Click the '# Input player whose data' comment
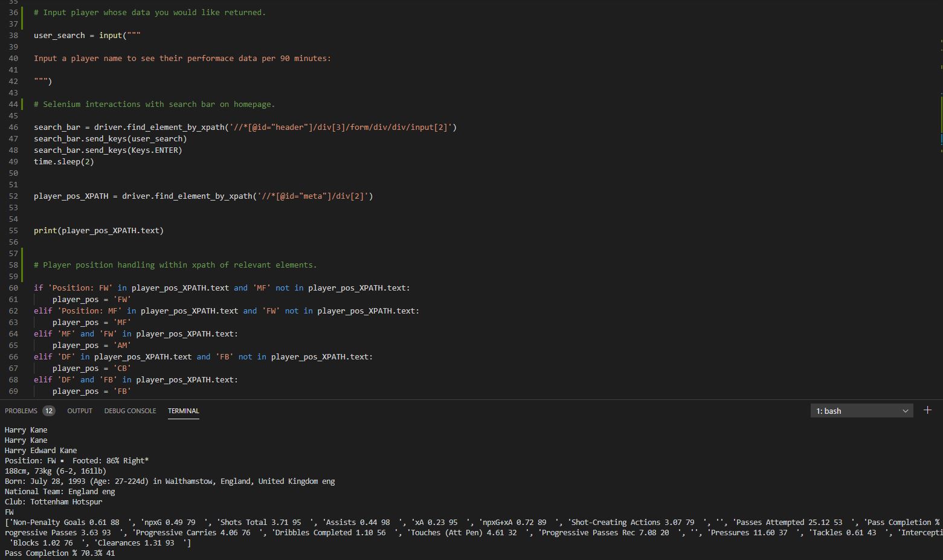 pos(150,13)
